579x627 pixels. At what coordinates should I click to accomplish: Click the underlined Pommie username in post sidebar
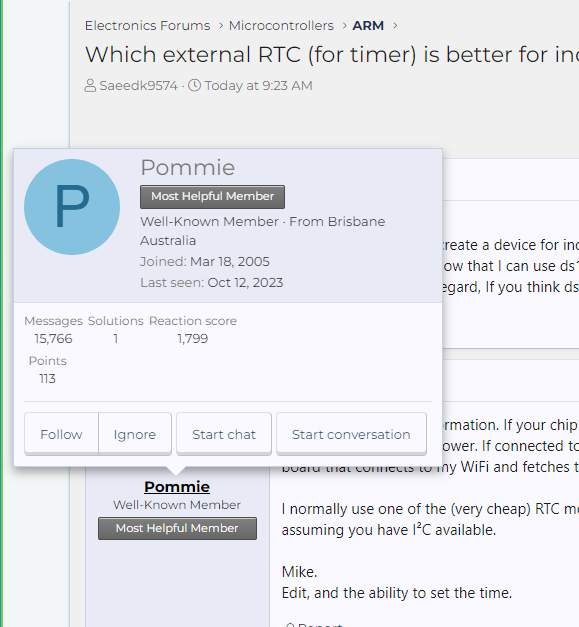click(177, 487)
